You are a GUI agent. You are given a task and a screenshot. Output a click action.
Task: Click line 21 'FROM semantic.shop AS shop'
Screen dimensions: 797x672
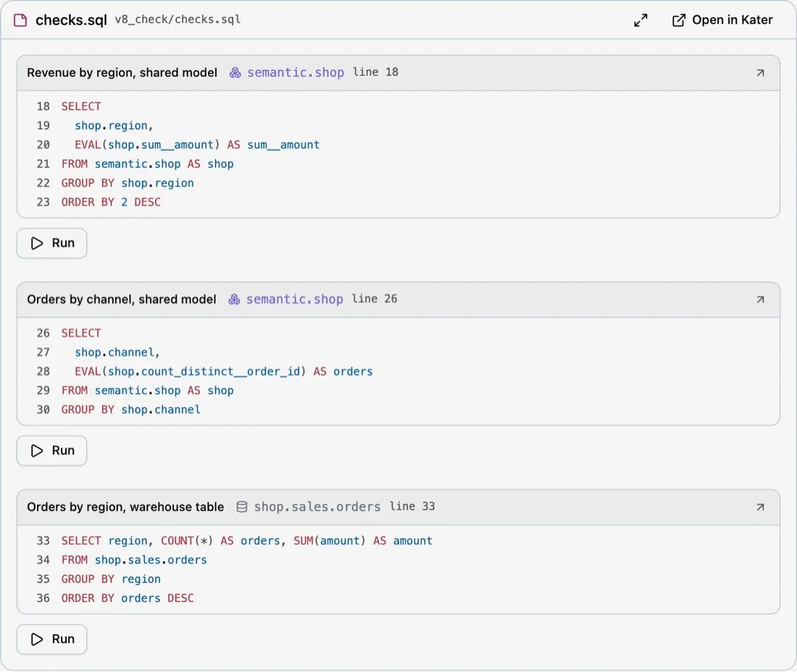(x=147, y=164)
